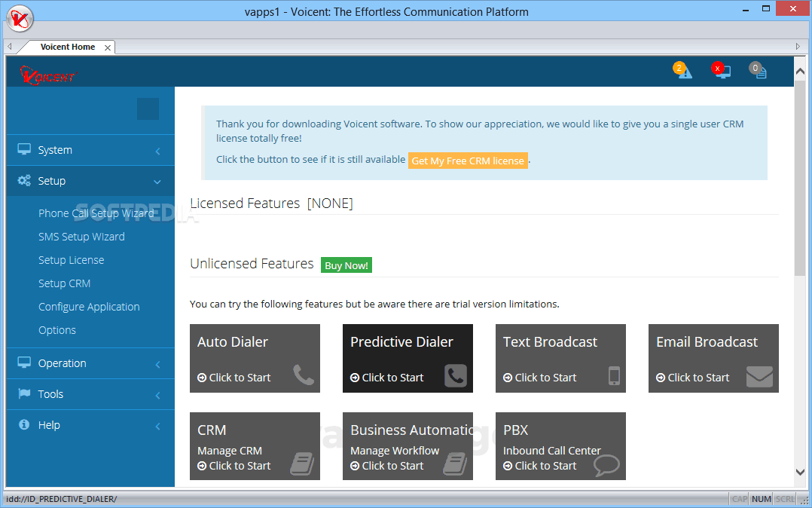Click the Setup gears icon in sidebar

tap(24, 180)
